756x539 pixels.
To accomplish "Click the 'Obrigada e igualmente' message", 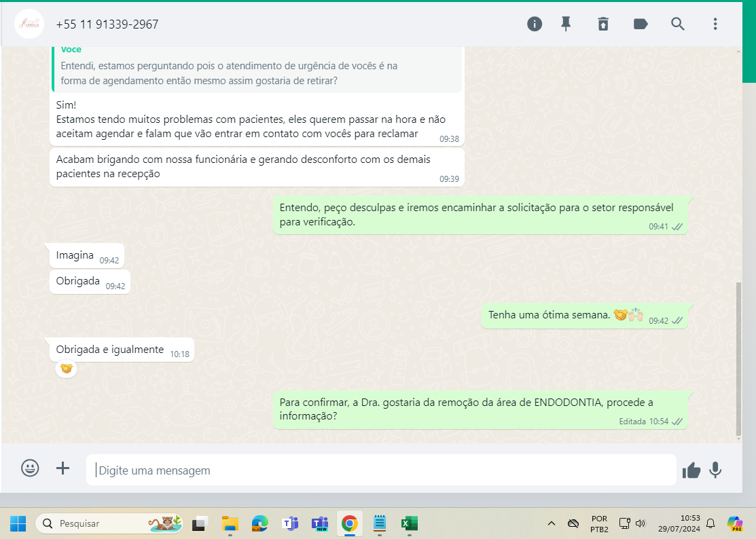I will 122,350.
